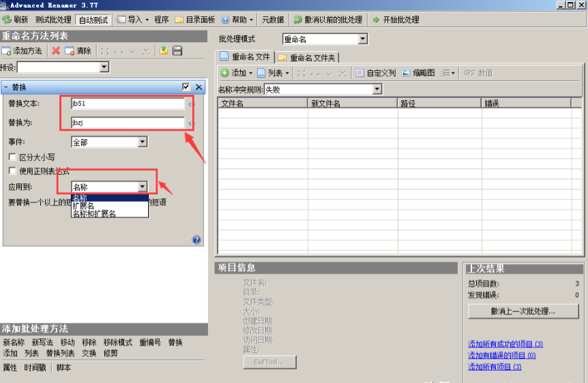
Task: Click the 添加所有成功的项目 (3) link
Action: pyautogui.click(x=505, y=343)
